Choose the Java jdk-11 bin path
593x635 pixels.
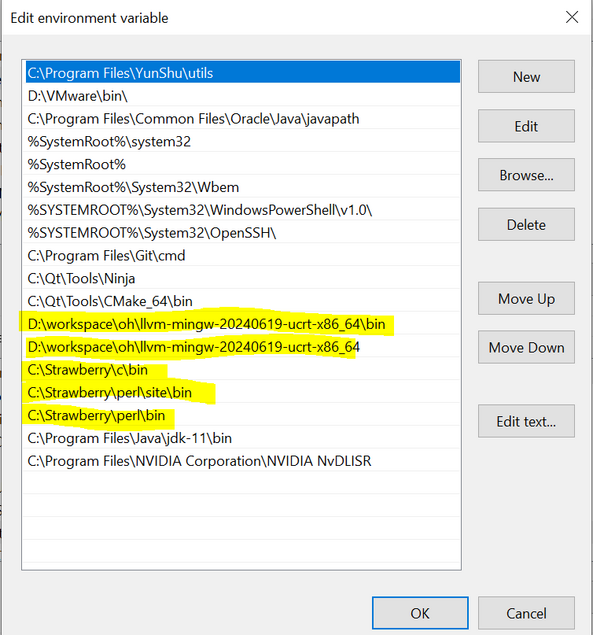point(243,438)
